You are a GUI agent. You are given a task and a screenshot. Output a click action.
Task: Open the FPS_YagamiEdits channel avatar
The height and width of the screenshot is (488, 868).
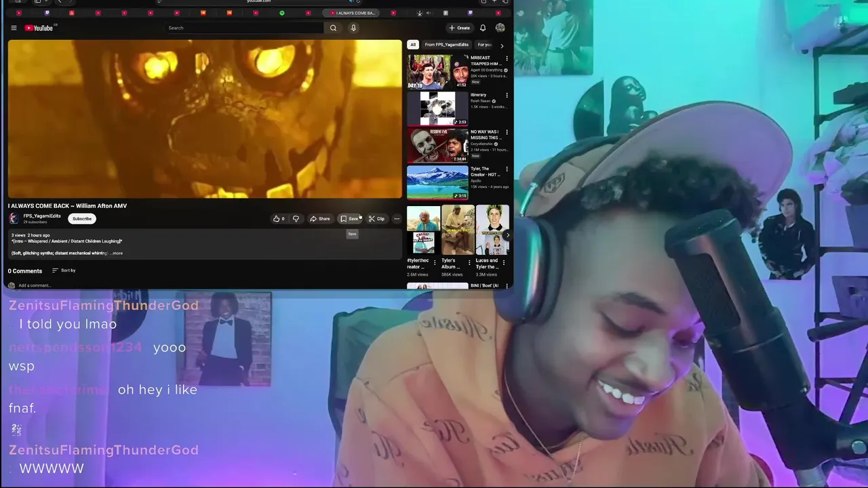pos(14,218)
